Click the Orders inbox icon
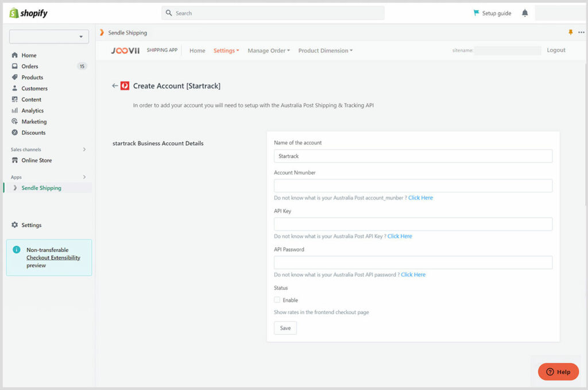Viewport: 588px width, 390px height. tap(14, 66)
